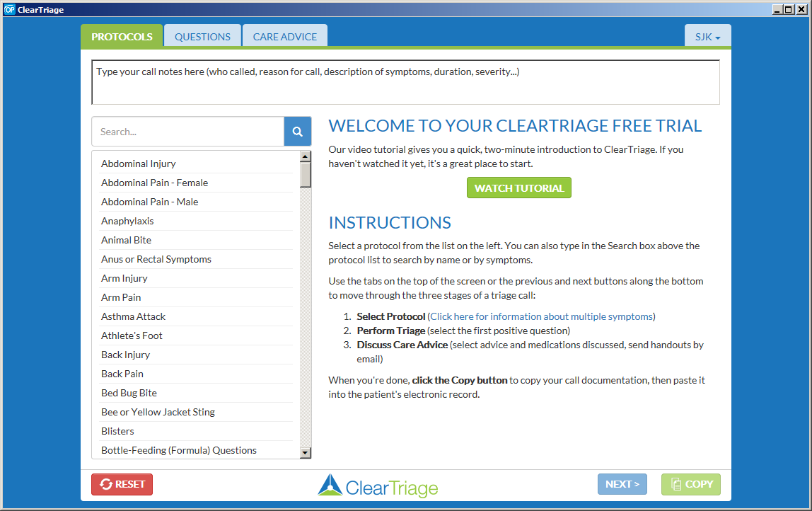Select the Bed Bug Bite protocol
This screenshot has height=511, width=812.
pyautogui.click(x=197, y=394)
